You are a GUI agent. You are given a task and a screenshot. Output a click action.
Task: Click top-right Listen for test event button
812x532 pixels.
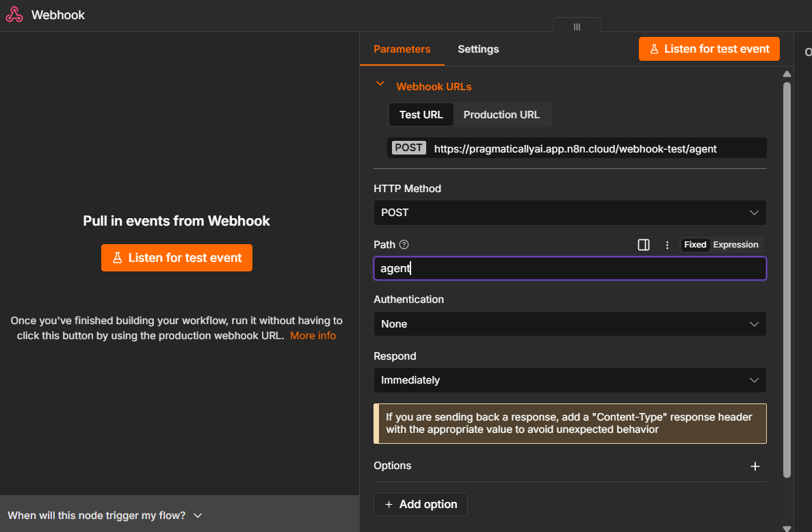[x=709, y=49]
